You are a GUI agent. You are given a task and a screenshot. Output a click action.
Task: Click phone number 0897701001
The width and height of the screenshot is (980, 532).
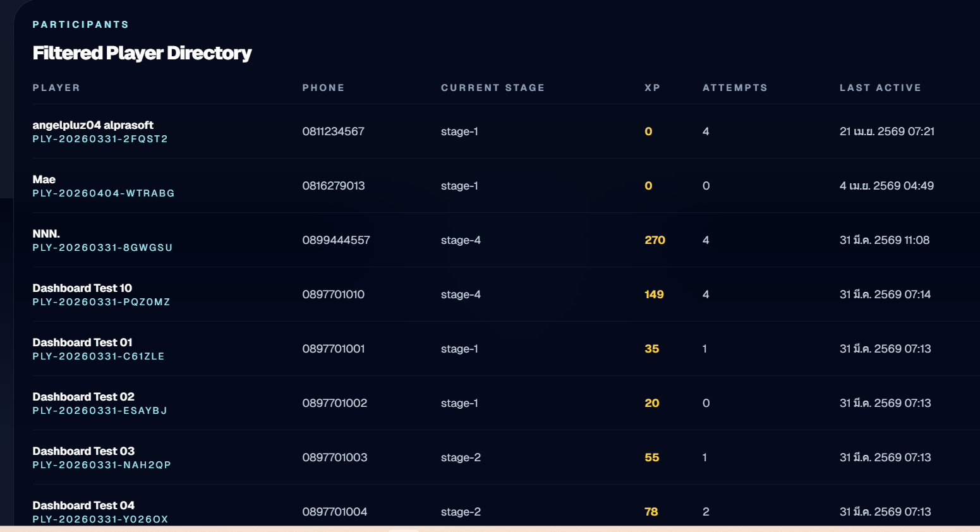pos(334,349)
